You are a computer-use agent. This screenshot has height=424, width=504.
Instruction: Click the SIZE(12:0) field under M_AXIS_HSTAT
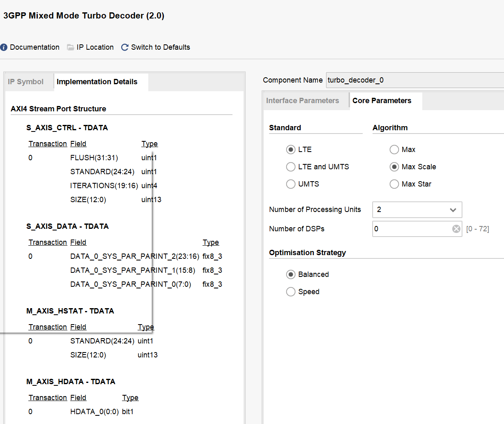coord(88,355)
